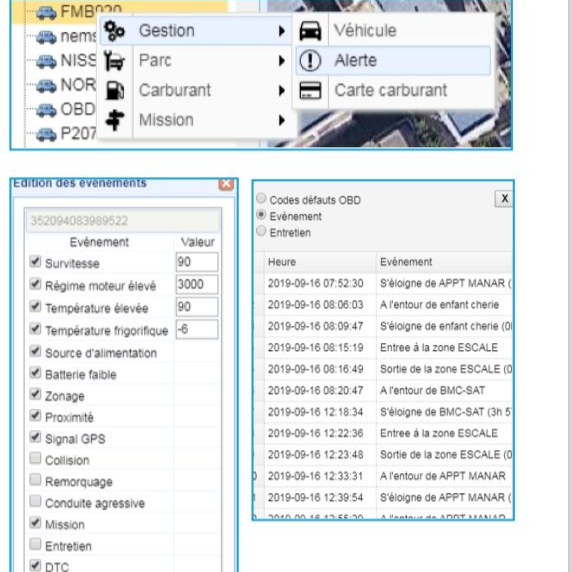572x572 pixels.
Task: Enable the Collision event checkbox
Action: pos(35,458)
